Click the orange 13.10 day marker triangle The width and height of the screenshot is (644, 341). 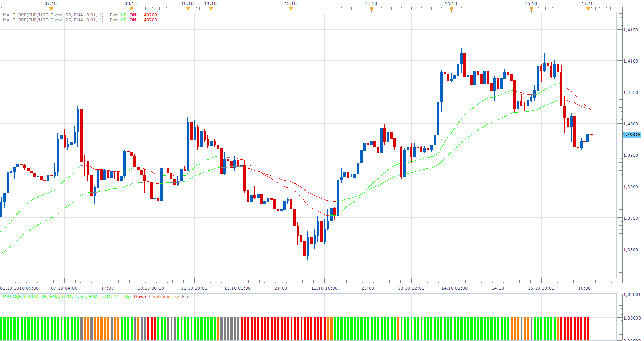pyautogui.click(x=371, y=10)
